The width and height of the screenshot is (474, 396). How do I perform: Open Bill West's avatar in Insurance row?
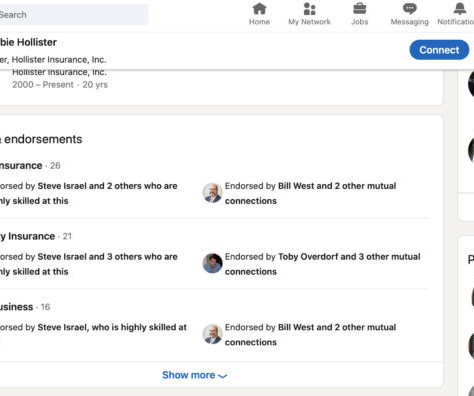(212, 193)
